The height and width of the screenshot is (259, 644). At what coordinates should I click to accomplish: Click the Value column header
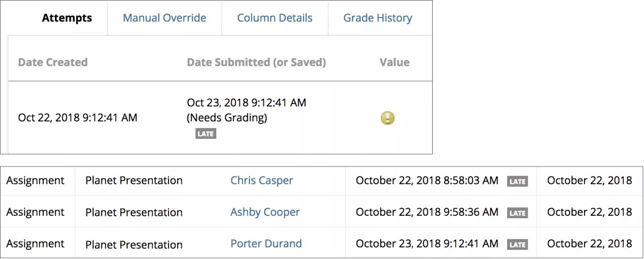[394, 62]
